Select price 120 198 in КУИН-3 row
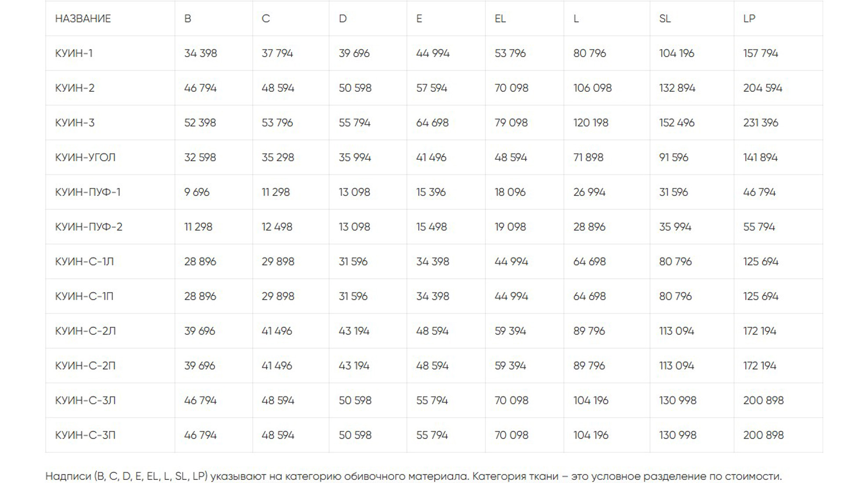 pos(591,123)
